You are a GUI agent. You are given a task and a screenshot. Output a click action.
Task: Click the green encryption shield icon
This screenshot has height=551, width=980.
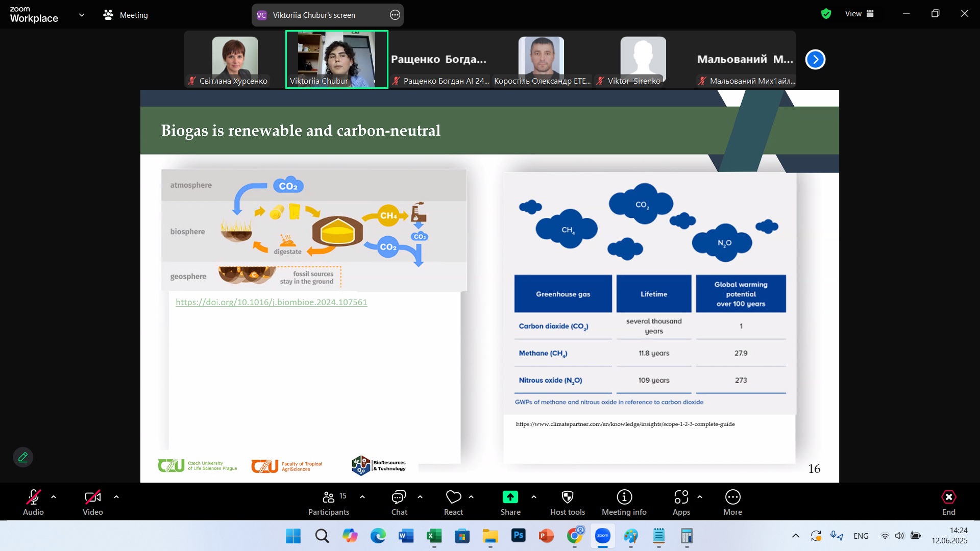826,14
